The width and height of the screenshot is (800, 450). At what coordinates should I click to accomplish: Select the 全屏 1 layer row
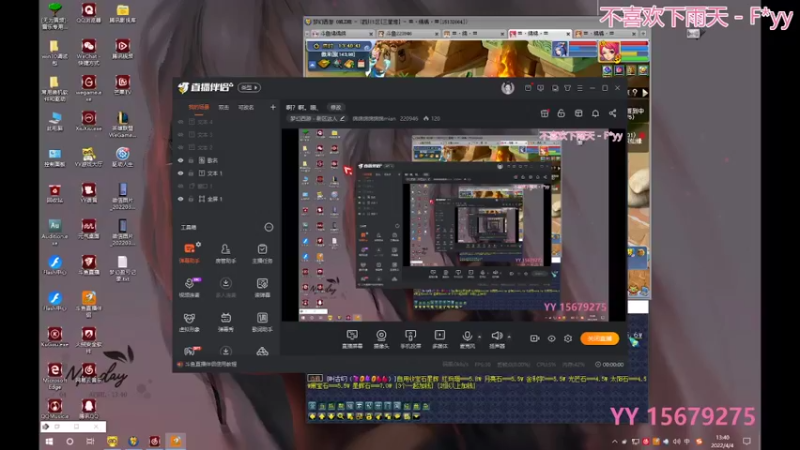click(226, 199)
